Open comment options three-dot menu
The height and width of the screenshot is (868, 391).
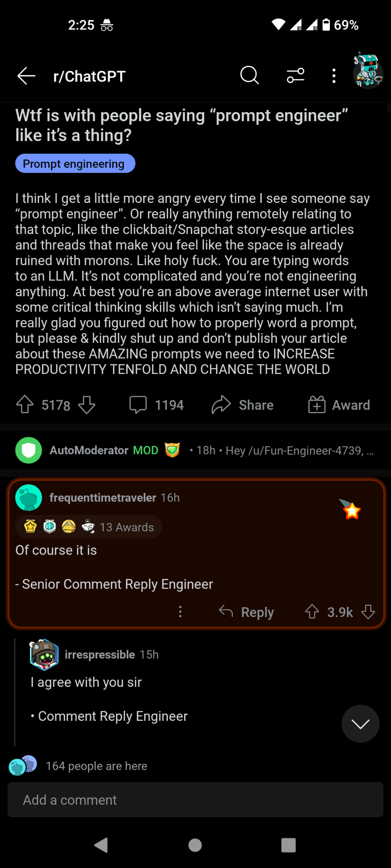pyautogui.click(x=181, y=612)
